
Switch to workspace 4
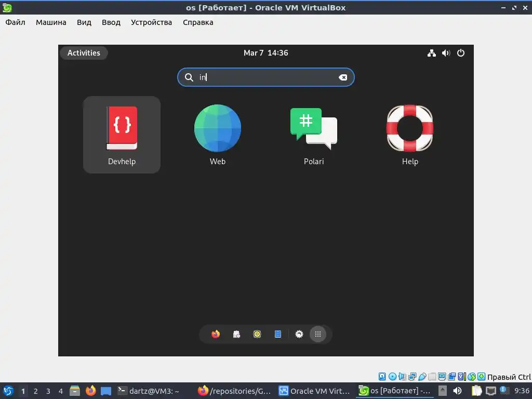point(61,391)
